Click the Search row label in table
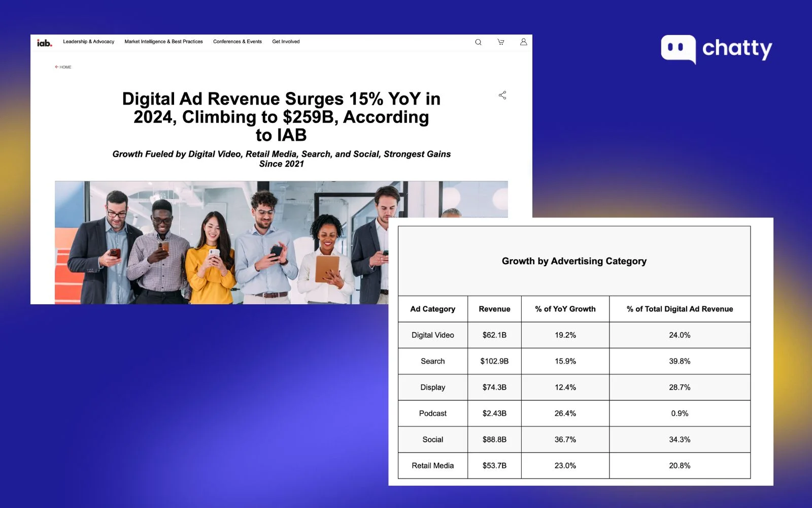 (x=433, y=361)
